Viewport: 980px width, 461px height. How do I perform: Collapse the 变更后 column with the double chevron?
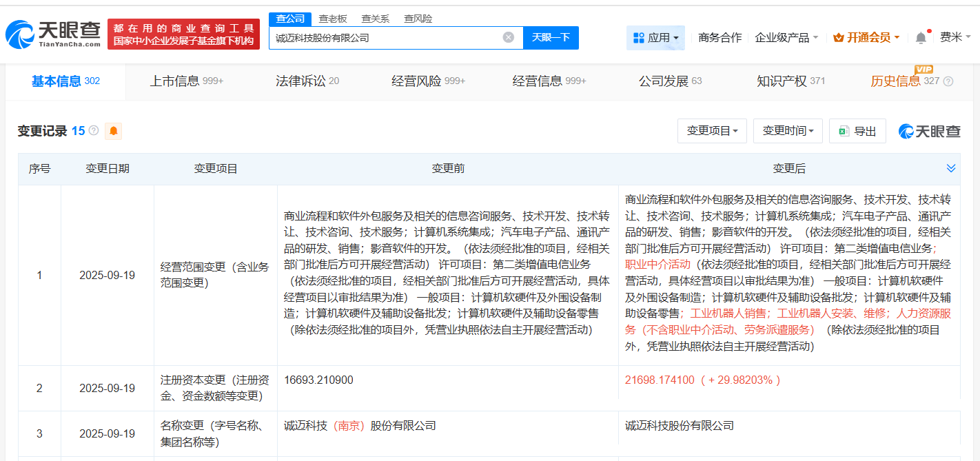click(x=951, y=167)
